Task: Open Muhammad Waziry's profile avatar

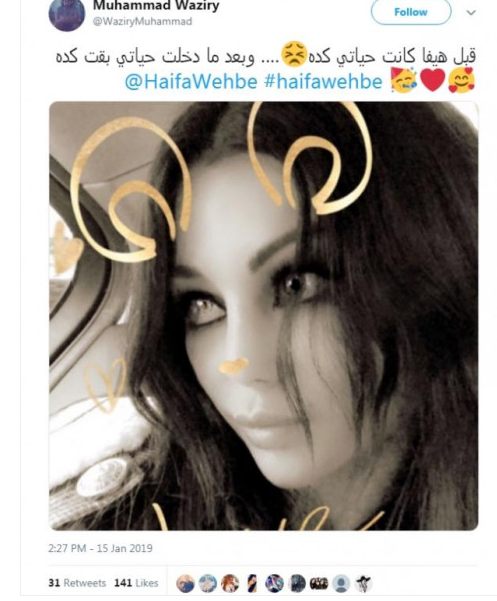Action: [67, 13]
